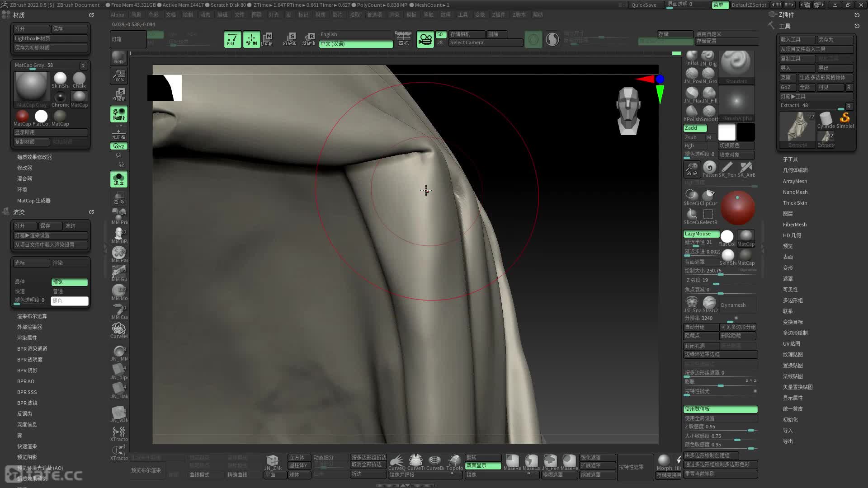868x488 pixels.
Task: Toggle Rgb painting mode
Action: (695, 146)
